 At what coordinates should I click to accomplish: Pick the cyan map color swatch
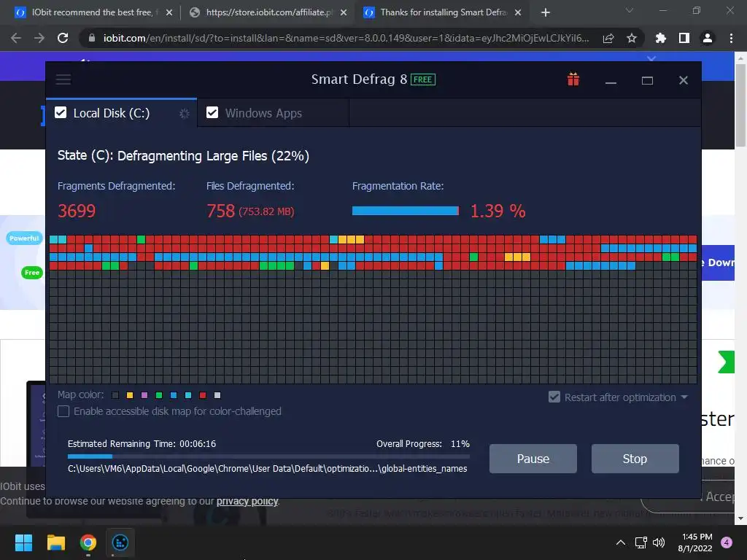pyautogui.click(x=188, y=395)
